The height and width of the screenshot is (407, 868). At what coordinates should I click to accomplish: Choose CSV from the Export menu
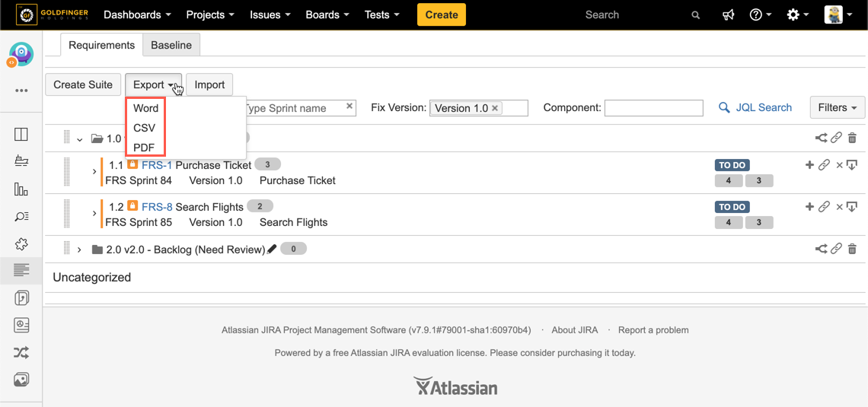145,128
